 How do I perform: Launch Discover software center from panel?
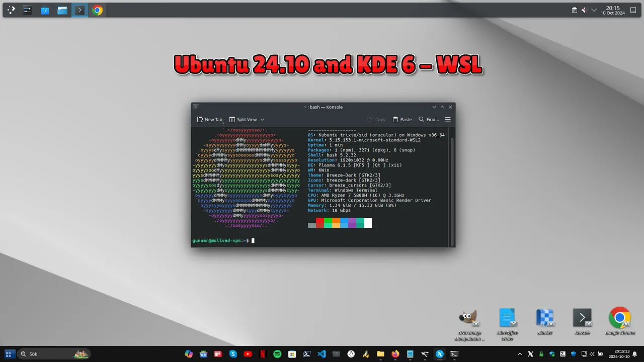45,10
